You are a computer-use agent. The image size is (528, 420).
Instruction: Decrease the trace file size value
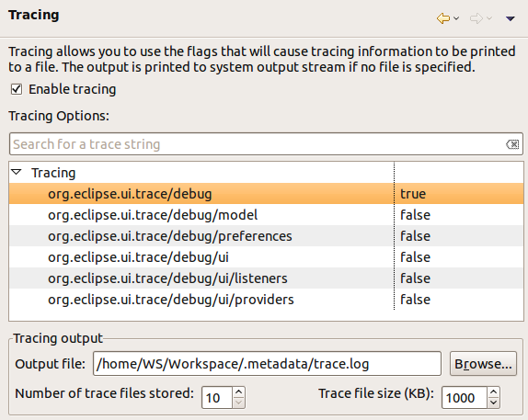pos(493,403)
